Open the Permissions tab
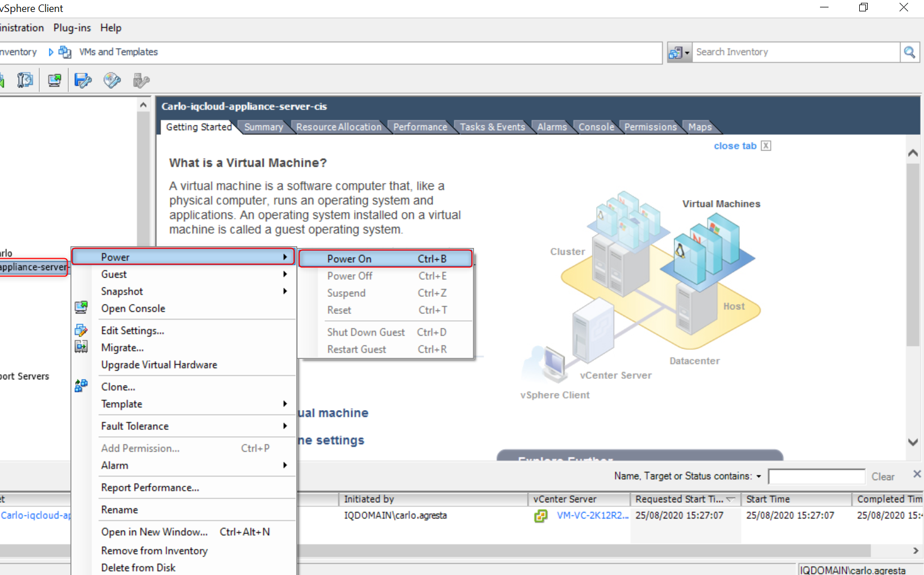 pos(650,127)
